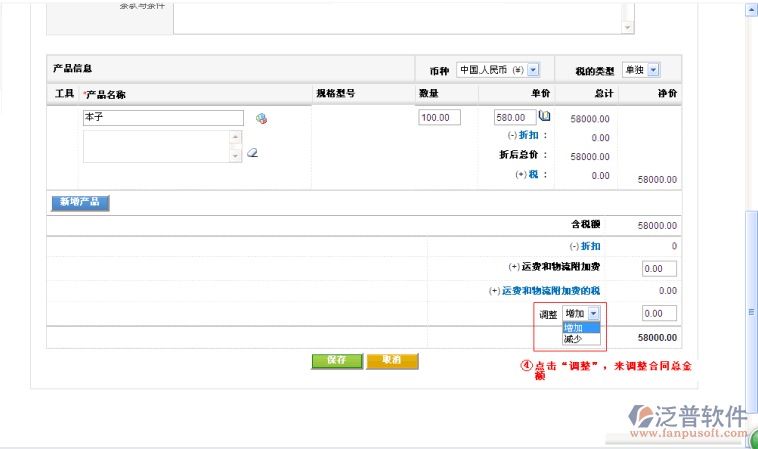Select 减少 from the adjustment list

[x=580, y=339]
